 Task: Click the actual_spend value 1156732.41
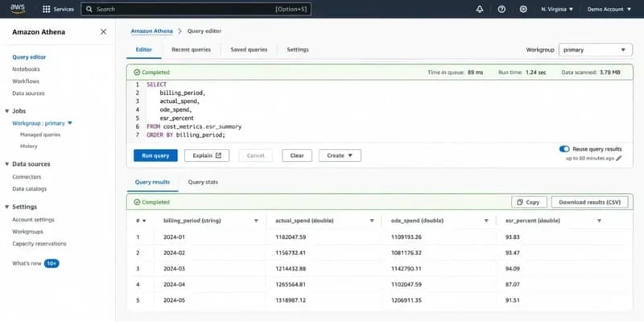291,253
